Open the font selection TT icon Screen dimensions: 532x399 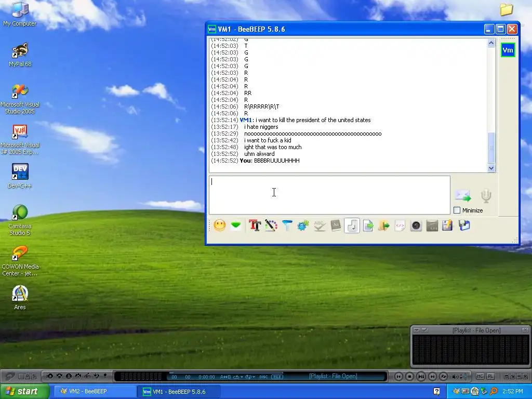pos(255,225)
